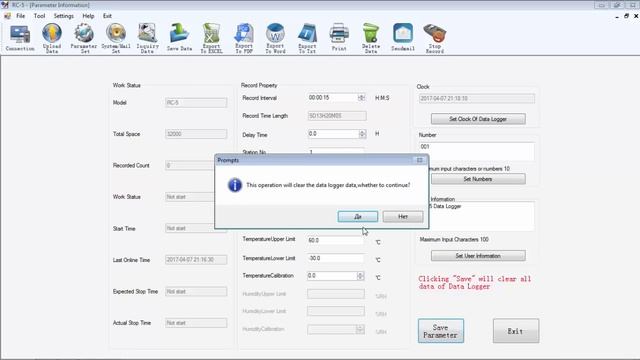Export data to Excel
The width and height of the screenshot is (640, 360).
pos(211,38)
